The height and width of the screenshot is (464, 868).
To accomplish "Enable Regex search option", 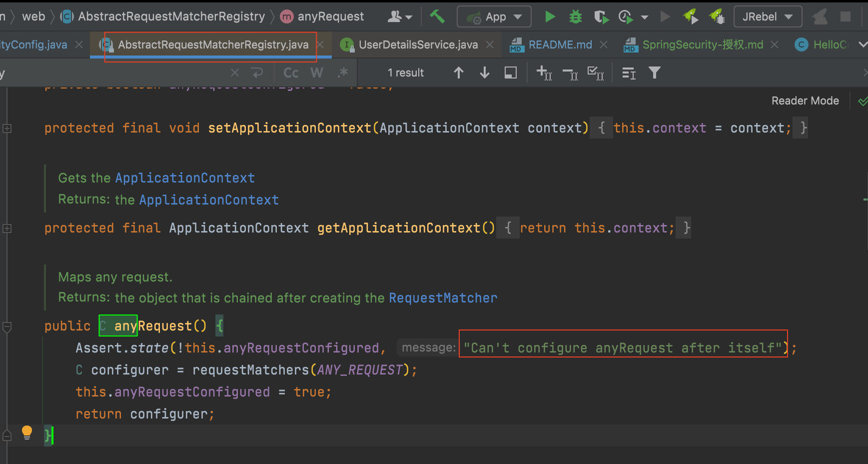I will coord(342,73).
